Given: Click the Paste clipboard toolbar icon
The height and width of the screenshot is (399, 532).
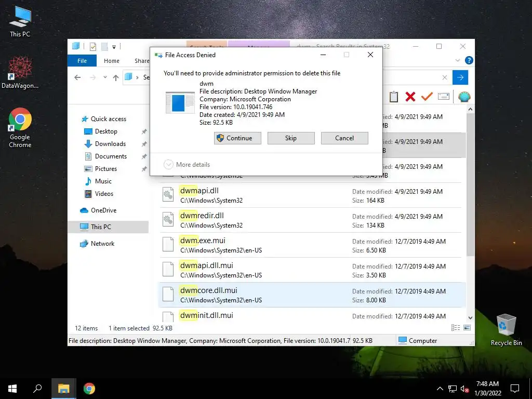Looking at the screenshot, I should [394, 97].
